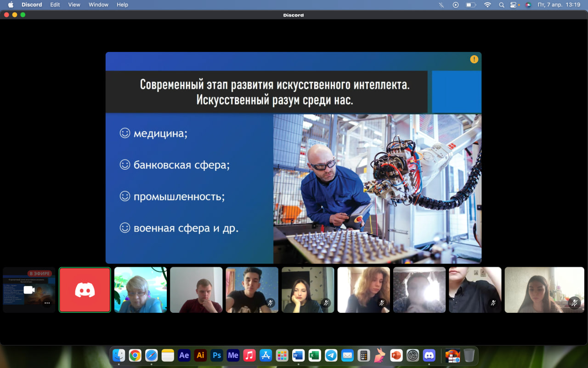Click the play-circle icon in the menu bar
The width and height of the screenshot is (588, 368).
(456, 5)
